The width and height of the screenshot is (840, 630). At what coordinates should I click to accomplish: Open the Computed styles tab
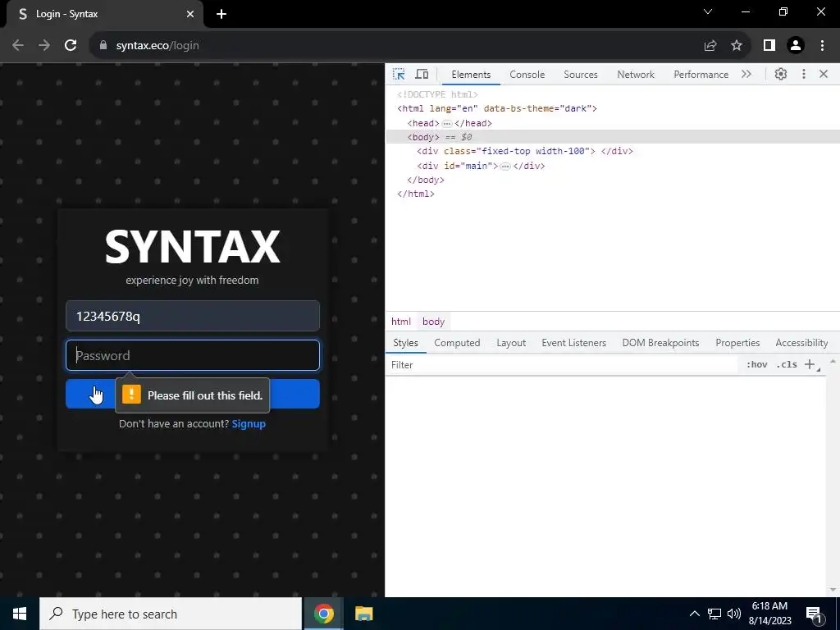(457, 343)
